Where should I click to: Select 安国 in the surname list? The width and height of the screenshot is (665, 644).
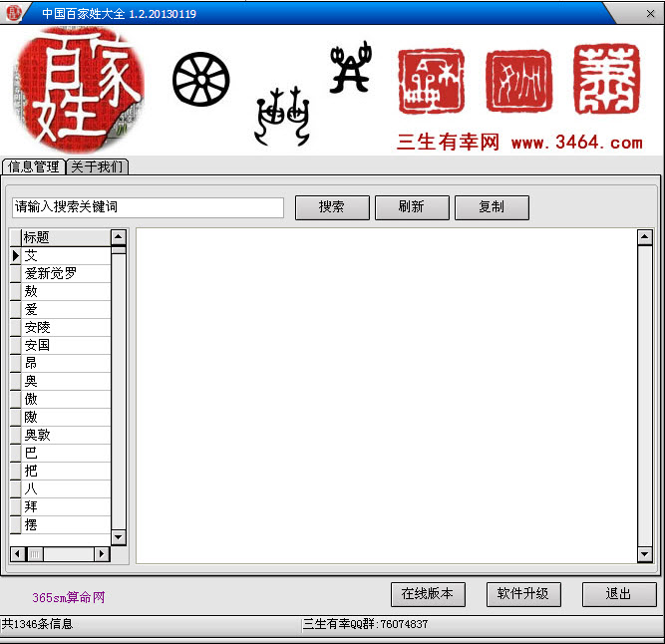click(66, 345)
